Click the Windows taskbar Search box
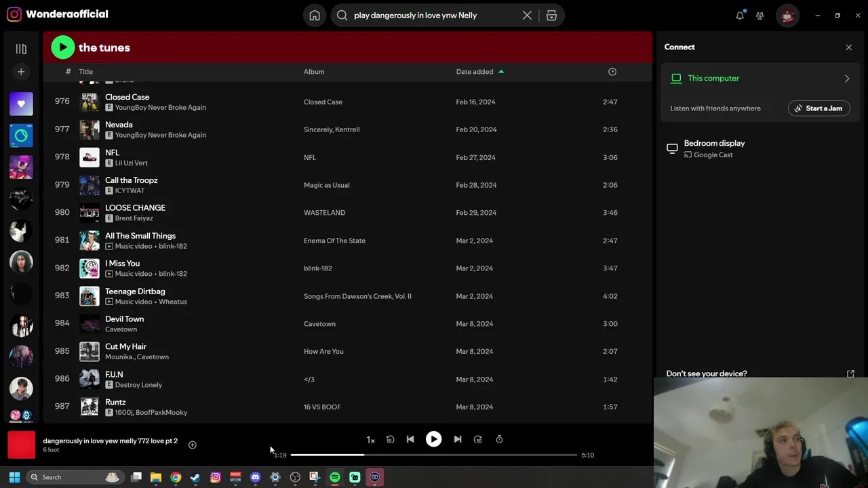 (75, 477)
